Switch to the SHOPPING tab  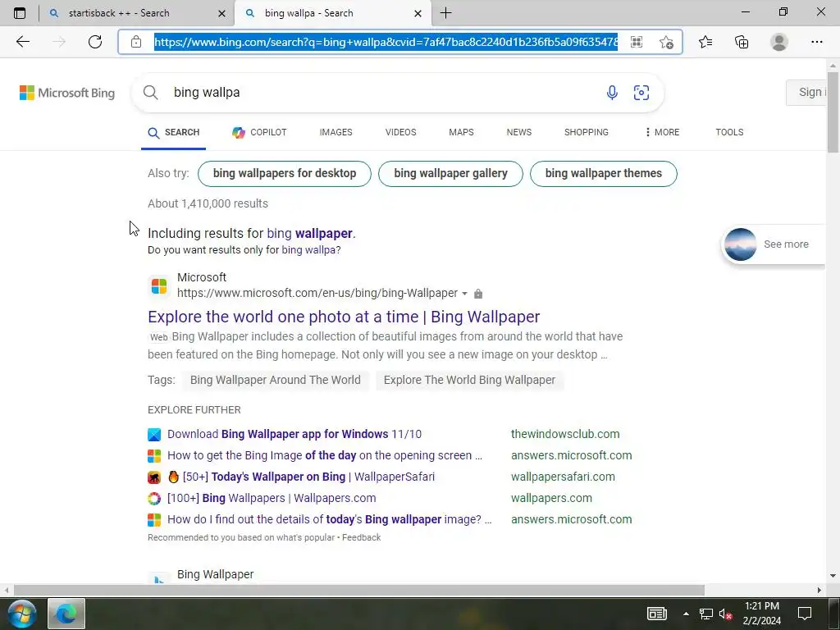tap(586, 132)
